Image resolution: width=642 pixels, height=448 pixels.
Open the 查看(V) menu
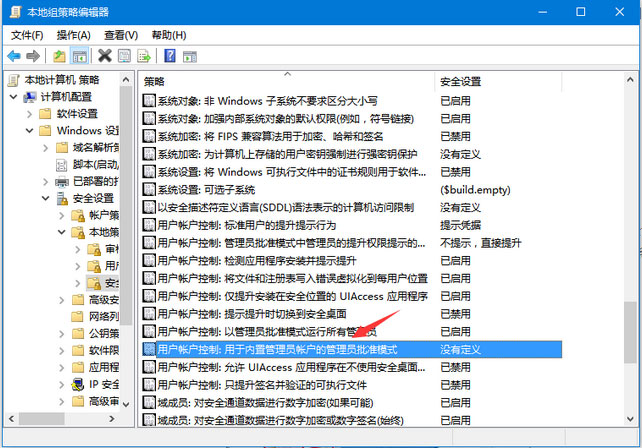coord(121,35)
